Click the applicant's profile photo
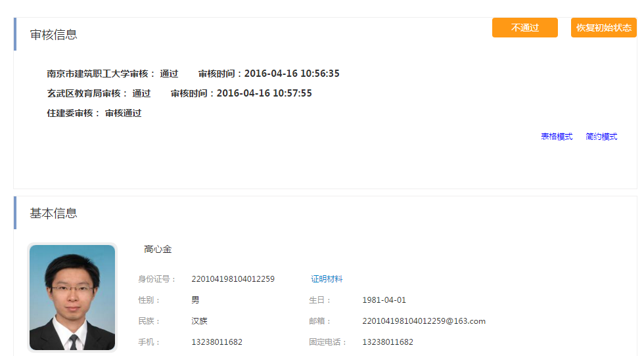Image resolution: width=644 pixels, height=356 pixels. coord(72,298)
